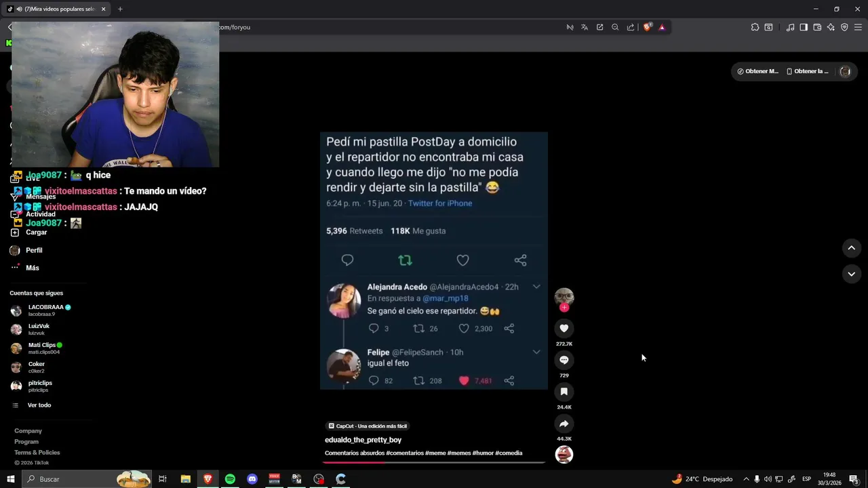Screen dimensions: 868x488
Task: Select the TikTok 'Mira videos populares' tab
Action: click(x=57, y=9)
